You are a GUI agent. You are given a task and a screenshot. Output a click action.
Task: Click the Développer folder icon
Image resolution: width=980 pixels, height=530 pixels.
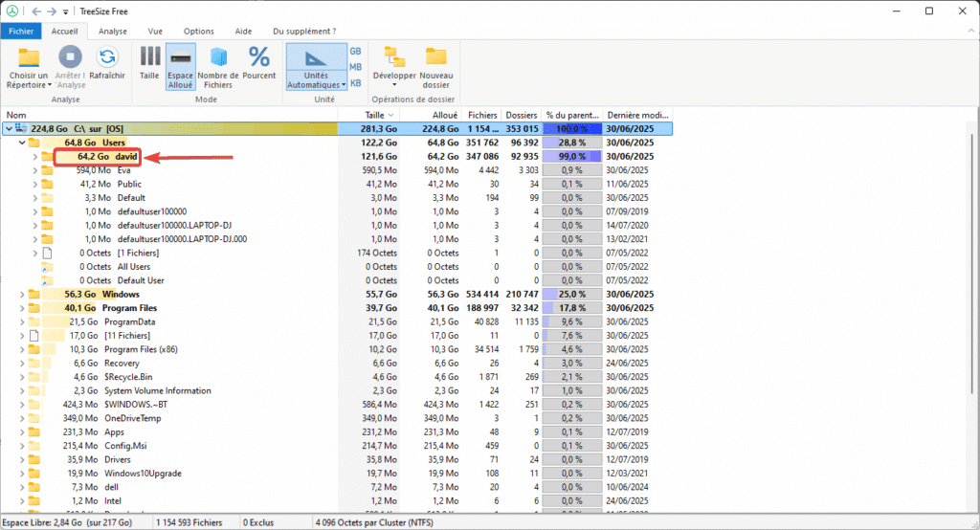coord(393,57)
